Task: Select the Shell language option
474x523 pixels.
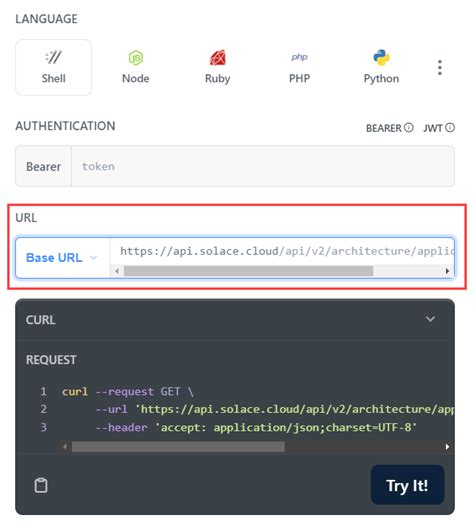Action: tap(53, 67)
